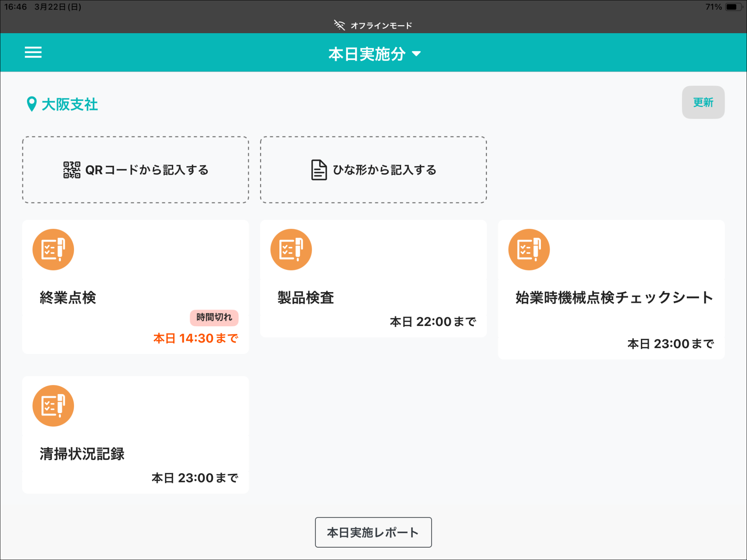The image size is (747, 560).
Task: Click the 始業時機械点検チェックシート checklist icon
Action: point(529,250)
